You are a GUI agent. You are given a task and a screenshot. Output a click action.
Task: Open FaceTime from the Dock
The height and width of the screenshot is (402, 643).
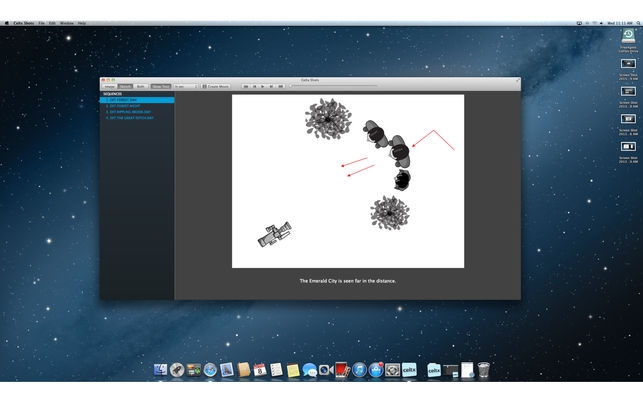[x=326, y=370]
